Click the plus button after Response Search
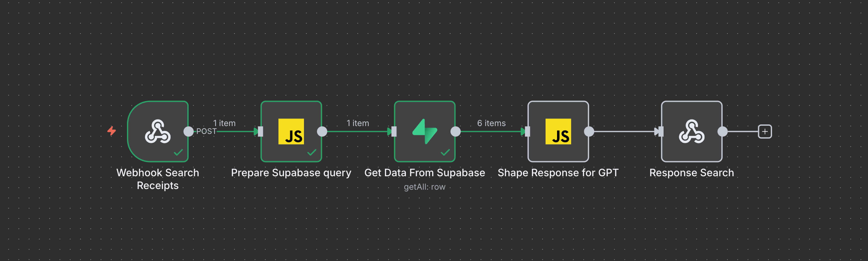This screenshot has width=868, height=261. pyautogui.click(x=764, y=131)
